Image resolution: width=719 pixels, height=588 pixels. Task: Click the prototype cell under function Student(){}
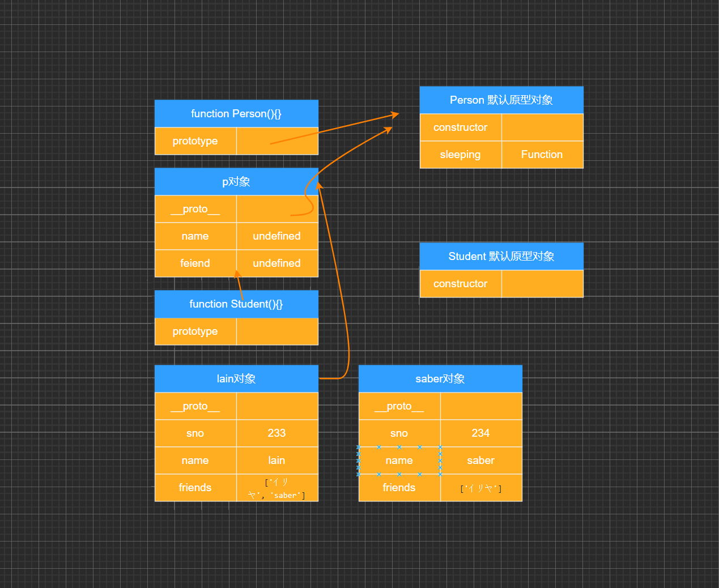point(195,331)
